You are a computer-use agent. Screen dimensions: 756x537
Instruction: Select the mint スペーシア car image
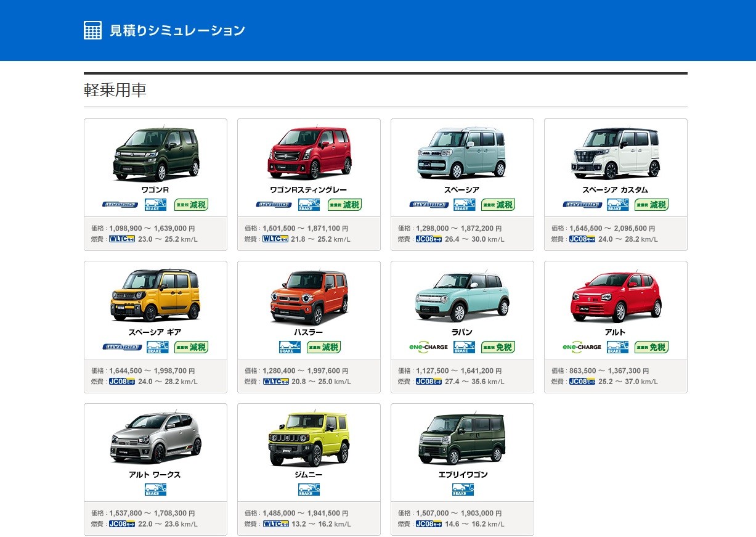click(462, 154)
